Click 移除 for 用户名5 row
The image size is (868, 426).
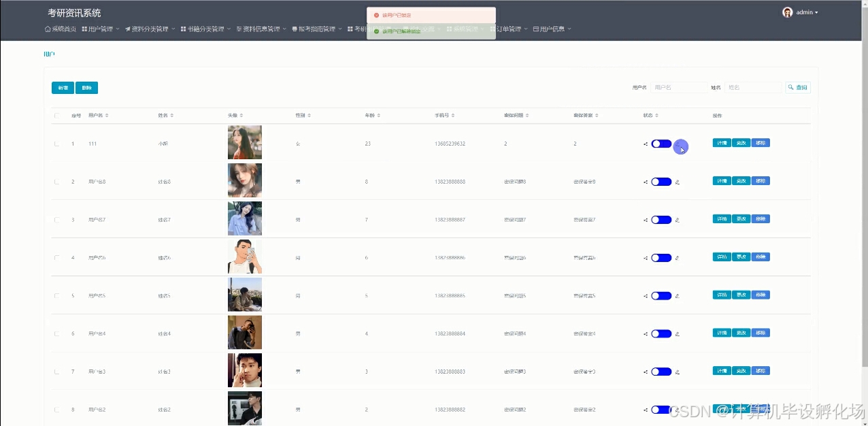click(761, 295)
